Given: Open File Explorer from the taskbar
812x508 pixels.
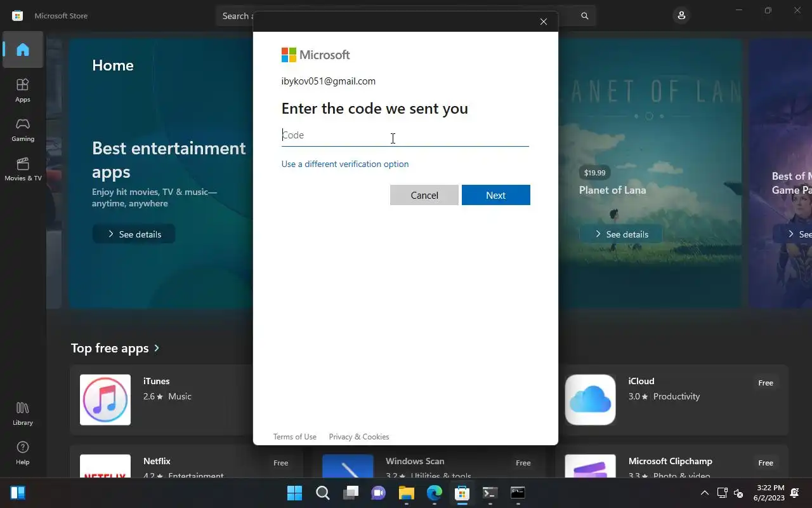Looking at the screenshot, I should click(x=407, y=493).
